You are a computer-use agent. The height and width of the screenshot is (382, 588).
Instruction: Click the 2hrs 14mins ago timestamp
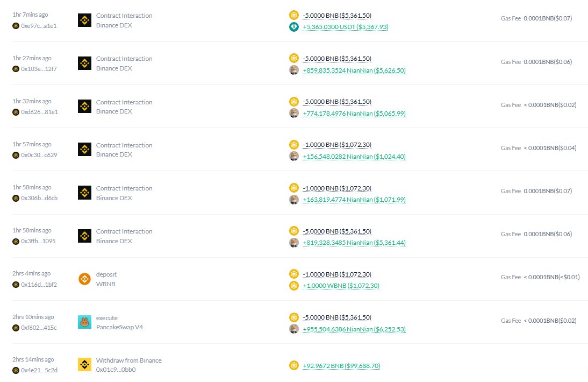click(33, 359)
